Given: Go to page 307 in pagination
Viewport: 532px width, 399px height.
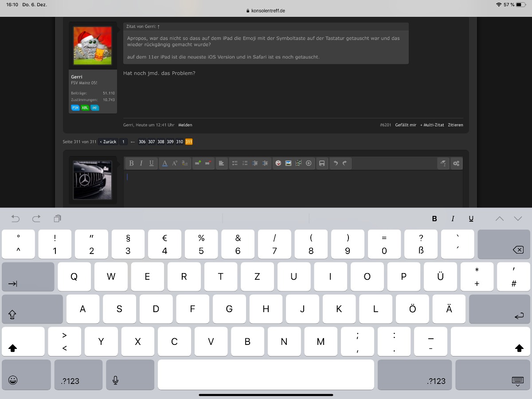Looking at the screenshot, I should point(152,142).
